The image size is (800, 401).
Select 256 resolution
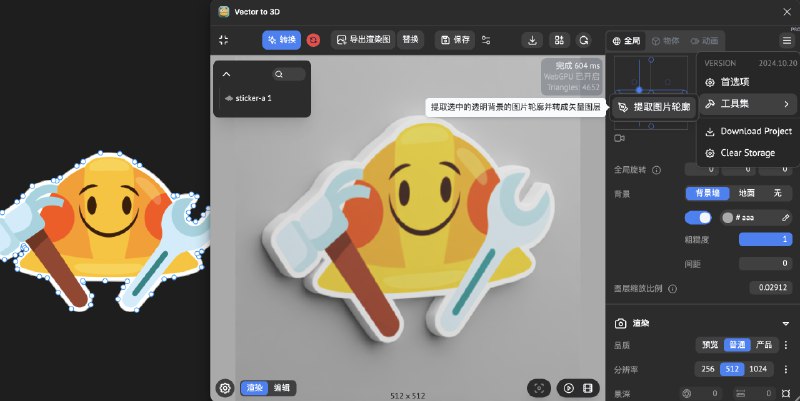pyautogui.click(x=708, y=369)
